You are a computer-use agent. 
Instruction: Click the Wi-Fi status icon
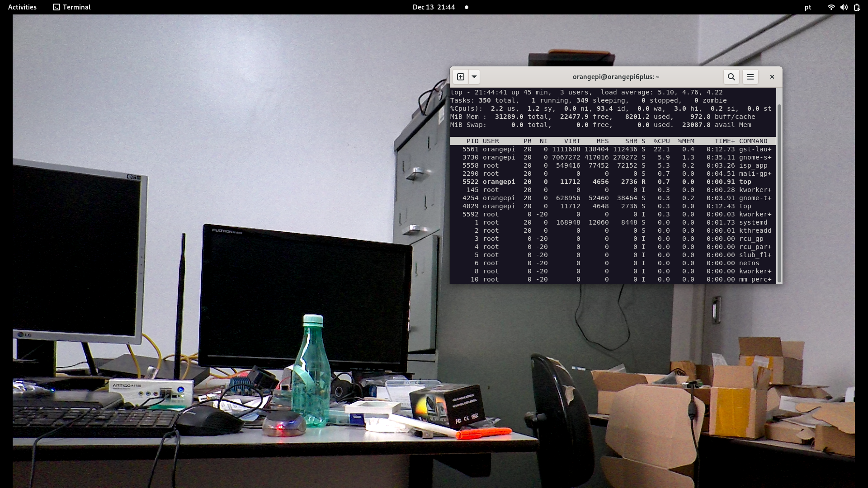831,7
